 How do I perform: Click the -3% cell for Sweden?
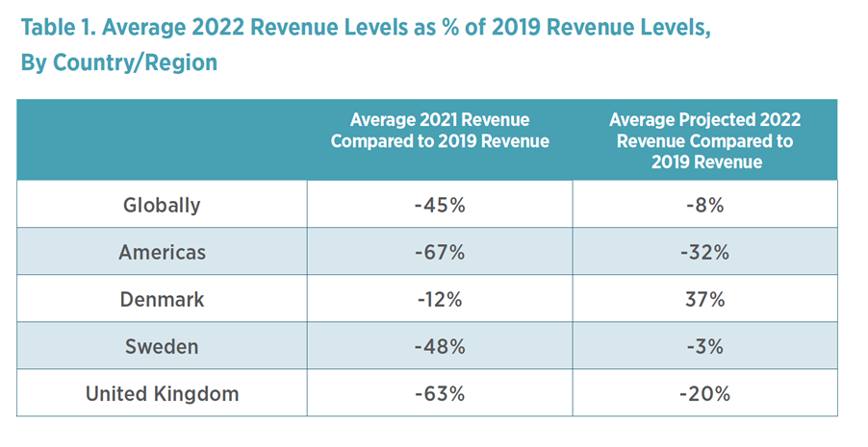705,347
